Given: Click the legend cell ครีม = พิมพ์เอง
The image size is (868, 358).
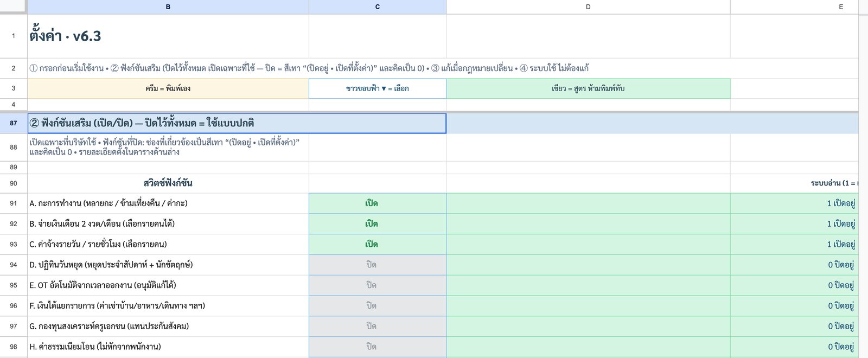Looking at the screenshot, I should [168, 88].
